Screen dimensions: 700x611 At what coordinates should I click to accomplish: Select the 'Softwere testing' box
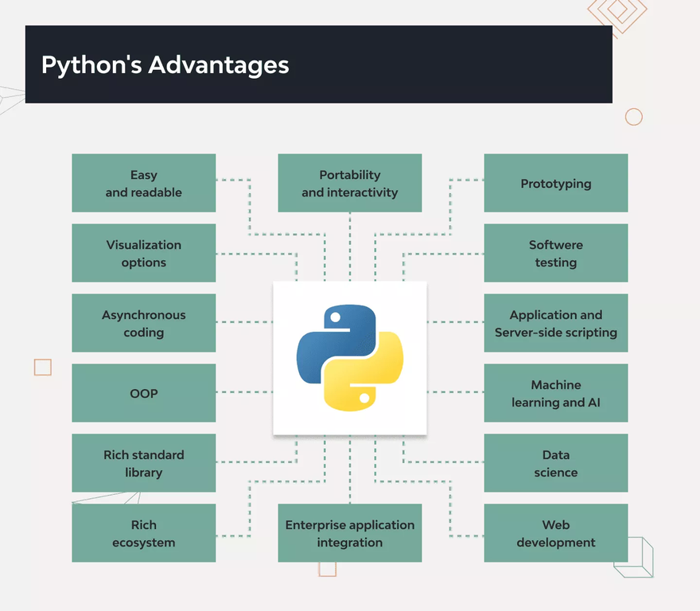coord(556,253)
